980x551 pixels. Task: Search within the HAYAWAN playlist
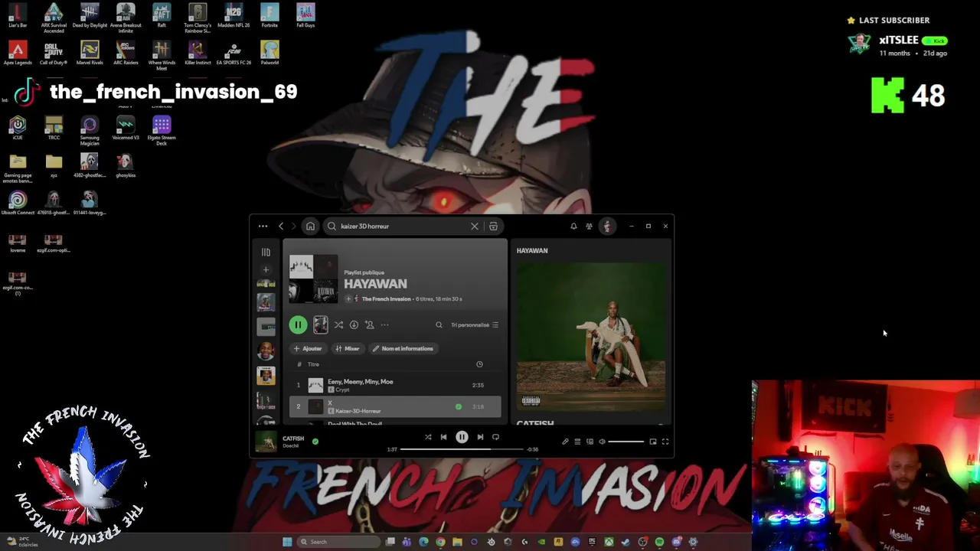coord(439,325)
